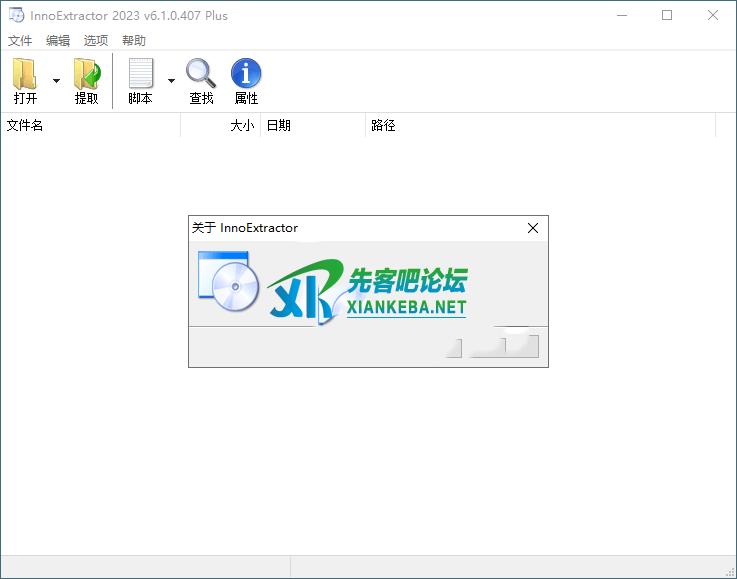
Task: Click the 提取 (Extract) toolbar icon
Action: tap(87, 74)
